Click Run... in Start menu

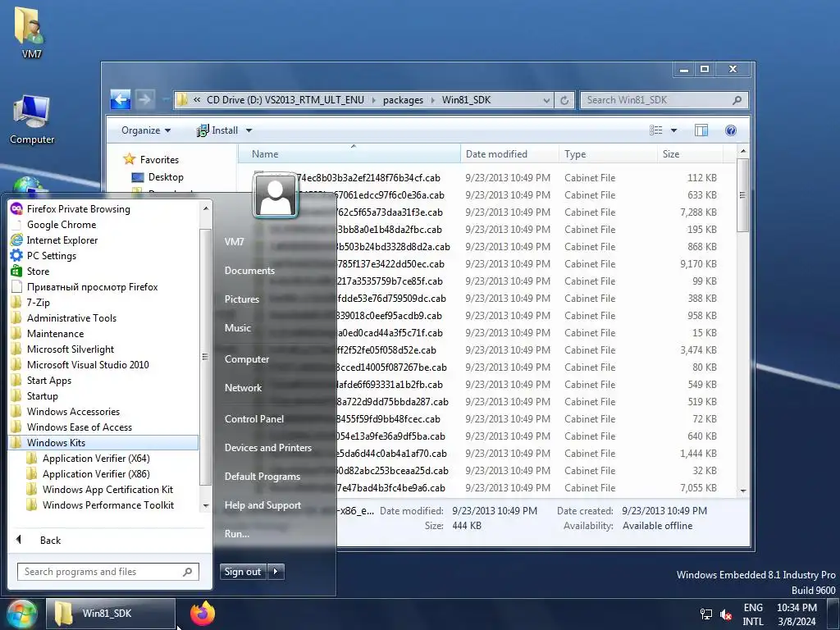pyautogui.click(x=237, y=533)
